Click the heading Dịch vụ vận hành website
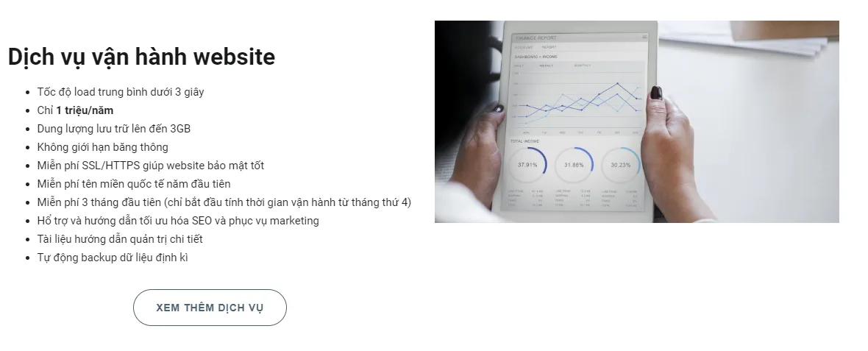This screenshot has height=351, width=868. pyautogui.click(x=142, y=57)
